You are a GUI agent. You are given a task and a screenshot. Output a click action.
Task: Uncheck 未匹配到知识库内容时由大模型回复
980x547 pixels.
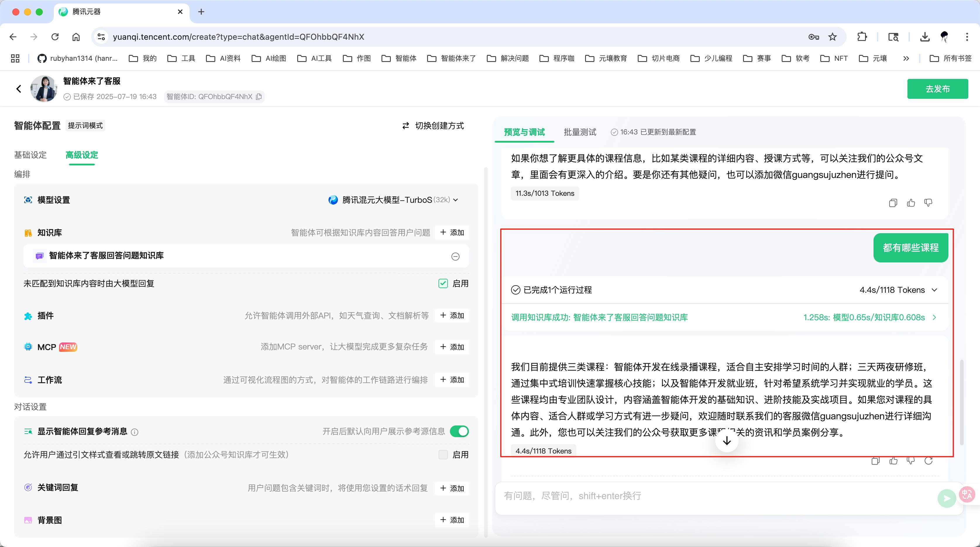click(443, 283)
